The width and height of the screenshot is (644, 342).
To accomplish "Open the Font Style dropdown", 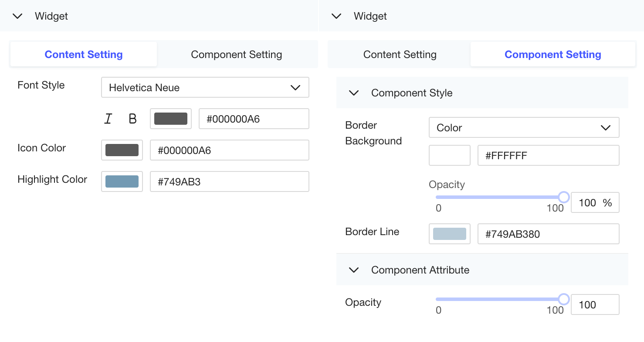I will point(205,87).
